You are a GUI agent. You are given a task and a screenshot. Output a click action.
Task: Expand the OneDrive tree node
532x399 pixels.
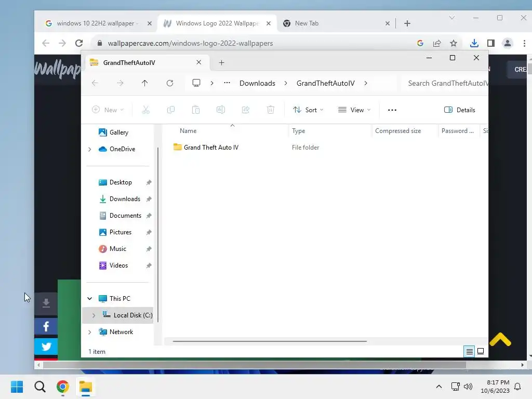pyautogui.click(x=90, y=149)
